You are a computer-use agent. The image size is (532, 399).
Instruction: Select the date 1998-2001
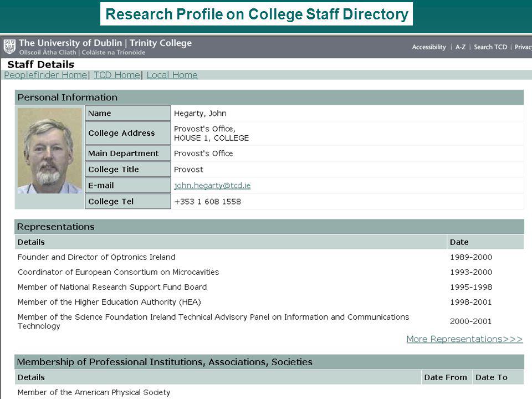click(471, 302)
